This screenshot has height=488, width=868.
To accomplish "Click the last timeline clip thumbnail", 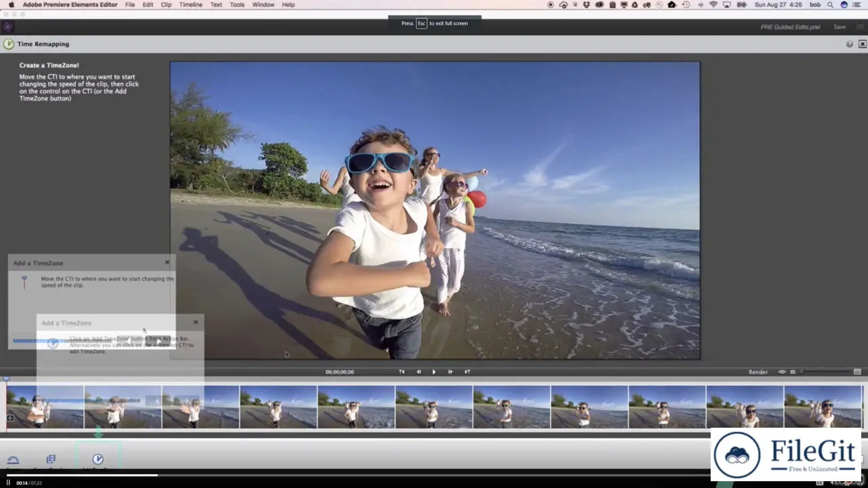I will (x=823, y=407).
